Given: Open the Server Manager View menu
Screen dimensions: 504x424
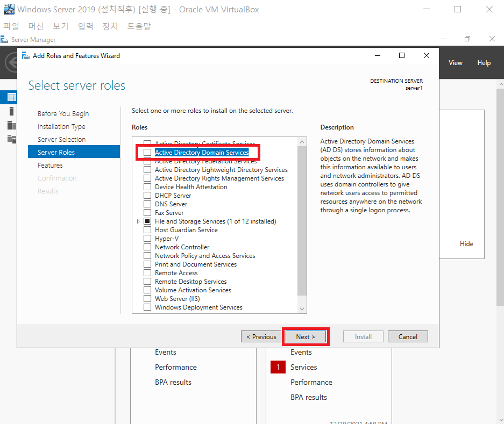Looking at the screenshot, I should [x=456, y=63].
